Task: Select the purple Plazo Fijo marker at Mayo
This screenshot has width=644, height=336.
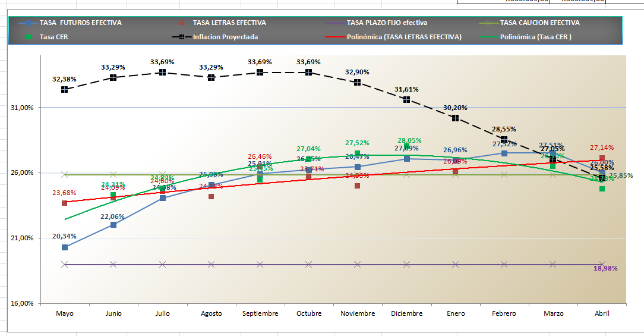Action: point(65,264)
